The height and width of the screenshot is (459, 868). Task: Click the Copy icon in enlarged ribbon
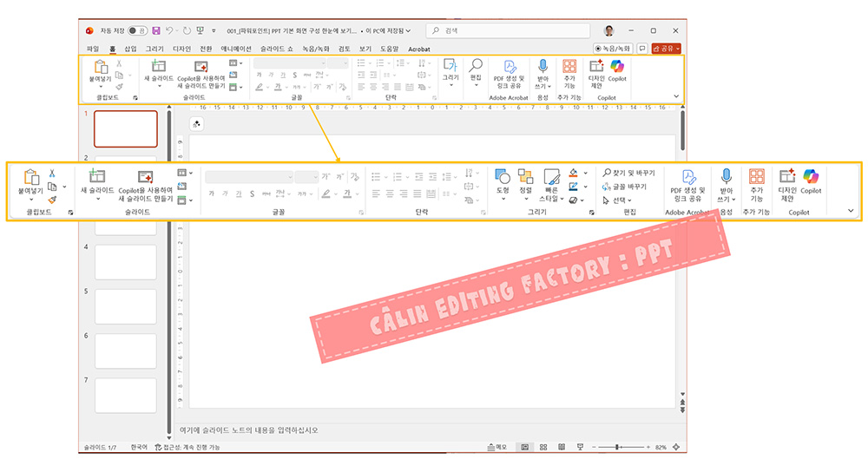52,187
